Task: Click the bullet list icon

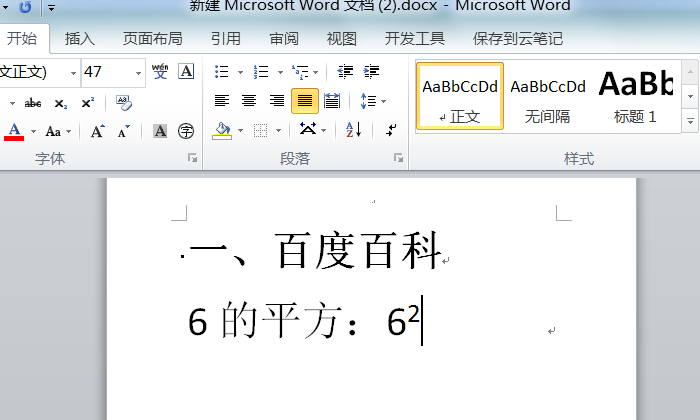Action: (x=222, y=71)
